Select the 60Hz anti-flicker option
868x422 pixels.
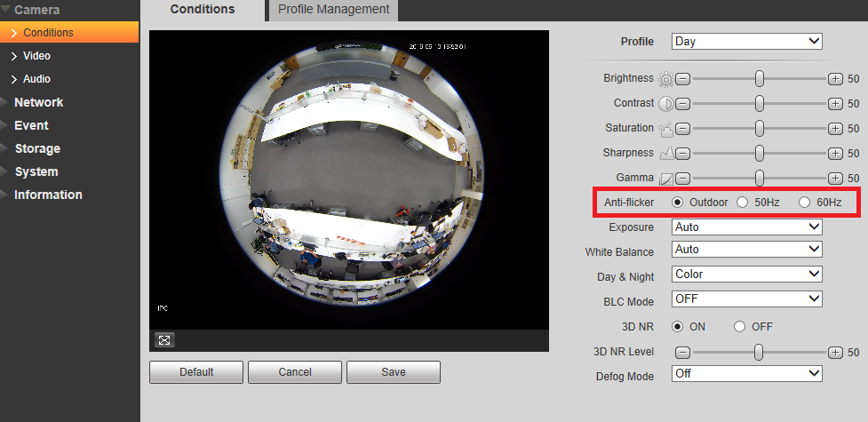(804, 203)
